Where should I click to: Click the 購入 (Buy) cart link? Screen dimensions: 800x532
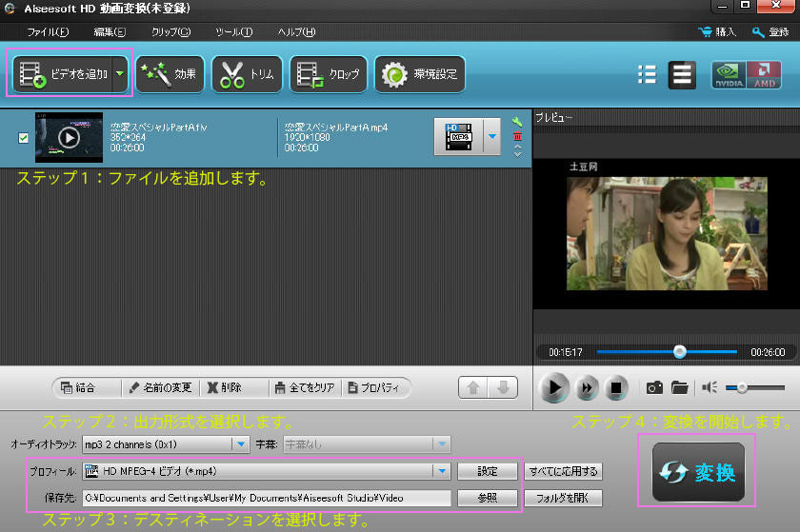point(717,32)
